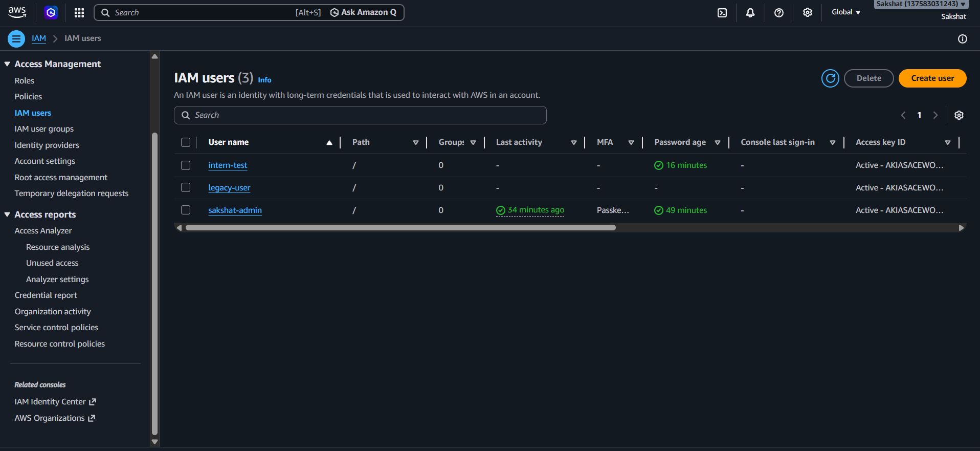Screen dimensions: 980x451
Task: Focus the top console search box
Action: click(249, 13)
